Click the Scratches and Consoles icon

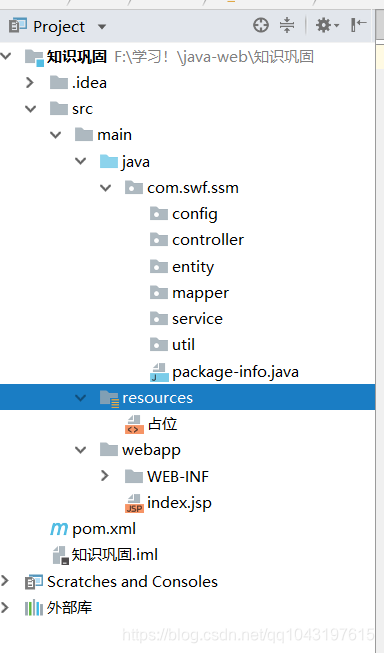(x=34, y=582)
